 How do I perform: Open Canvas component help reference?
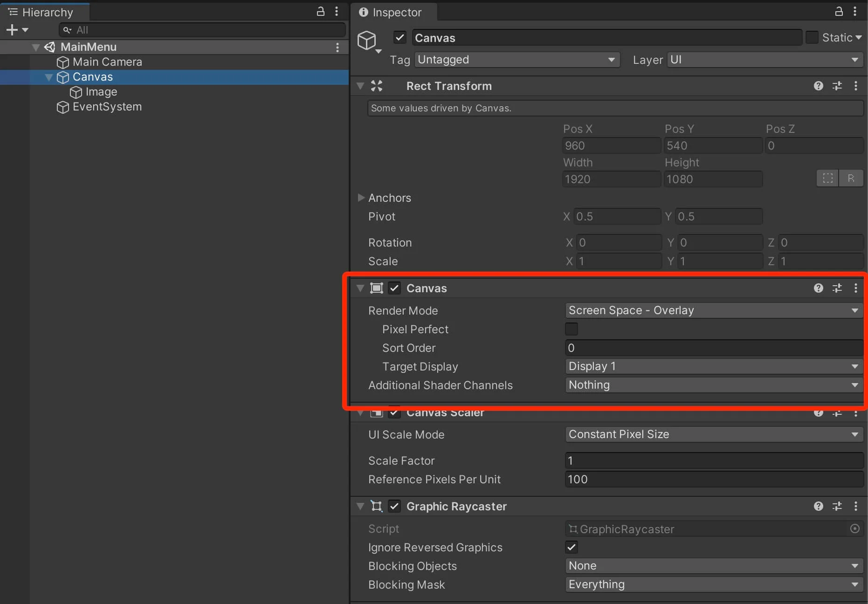[819, 288]
